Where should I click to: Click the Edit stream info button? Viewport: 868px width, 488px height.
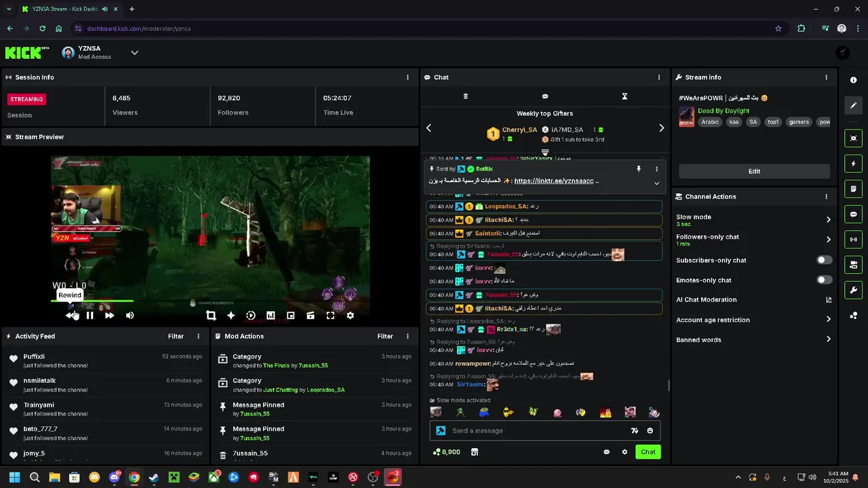(x=754, y=171)
